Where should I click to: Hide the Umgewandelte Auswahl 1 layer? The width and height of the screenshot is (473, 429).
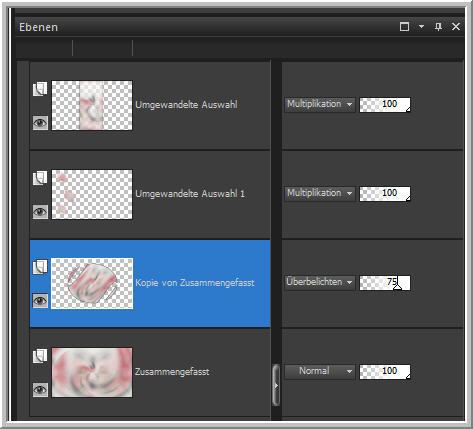40,212
